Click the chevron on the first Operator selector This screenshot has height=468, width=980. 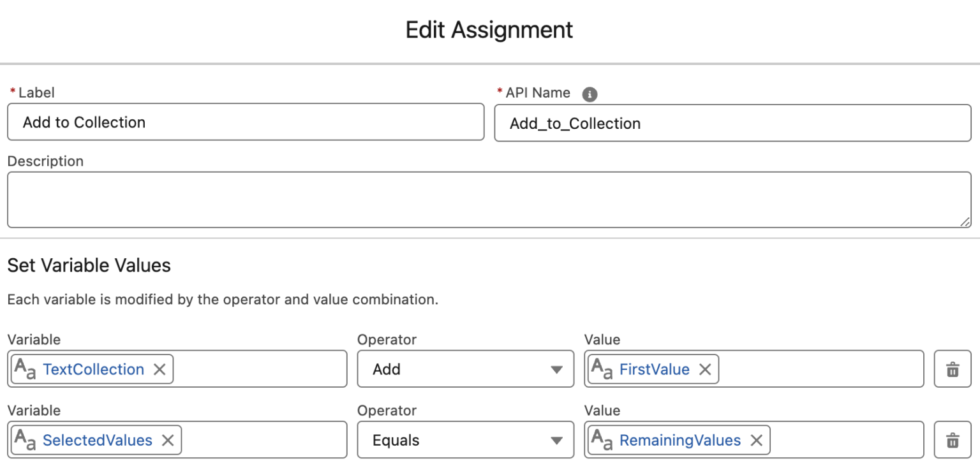click(558, 369)
